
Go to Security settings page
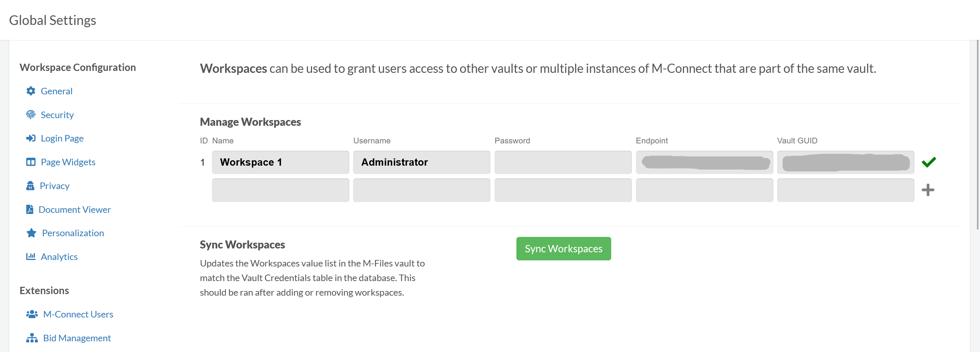click(x=57, y=115)
